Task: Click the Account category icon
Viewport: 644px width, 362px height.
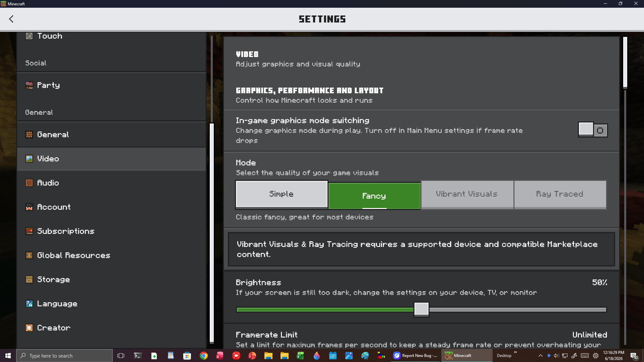Action: pyautogui.click(x=29, y=207)
